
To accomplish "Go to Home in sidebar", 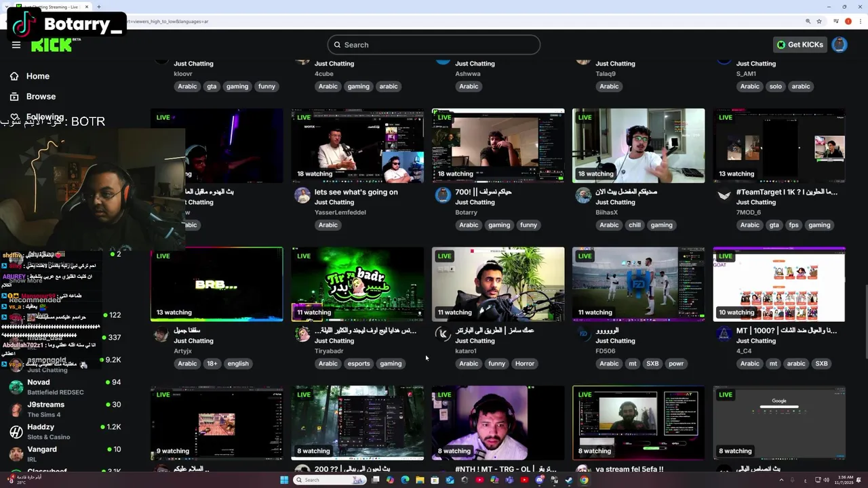I will point(38,76).
